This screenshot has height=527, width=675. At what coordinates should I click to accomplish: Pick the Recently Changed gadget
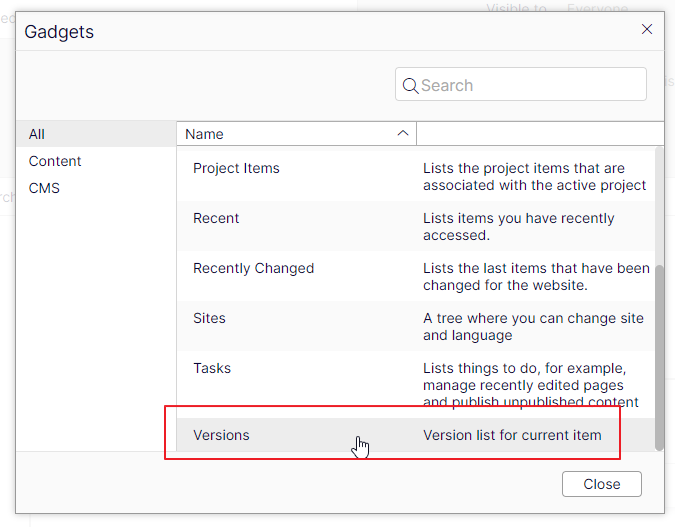[x=253, y=268]
